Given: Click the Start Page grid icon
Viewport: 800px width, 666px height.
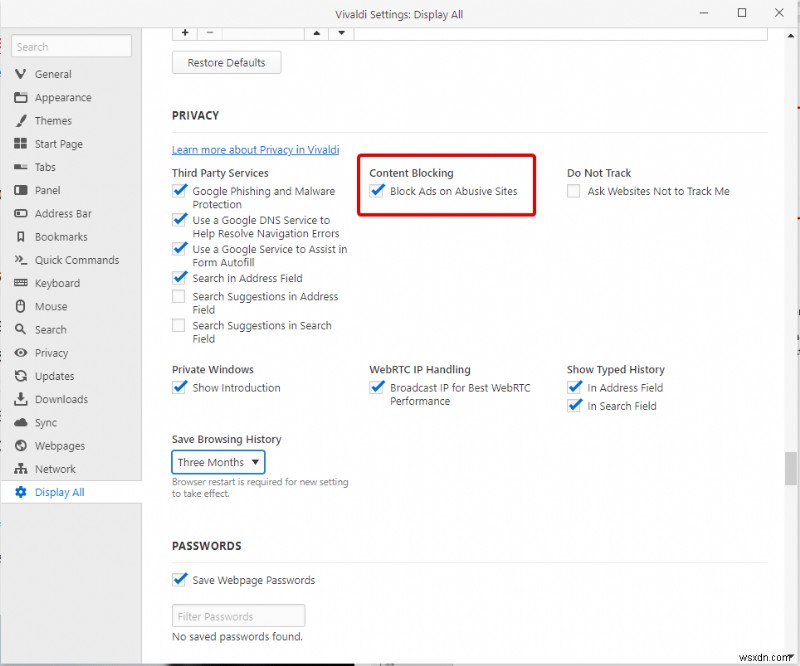Looking at the screenshot, I should tap(22, 143).
